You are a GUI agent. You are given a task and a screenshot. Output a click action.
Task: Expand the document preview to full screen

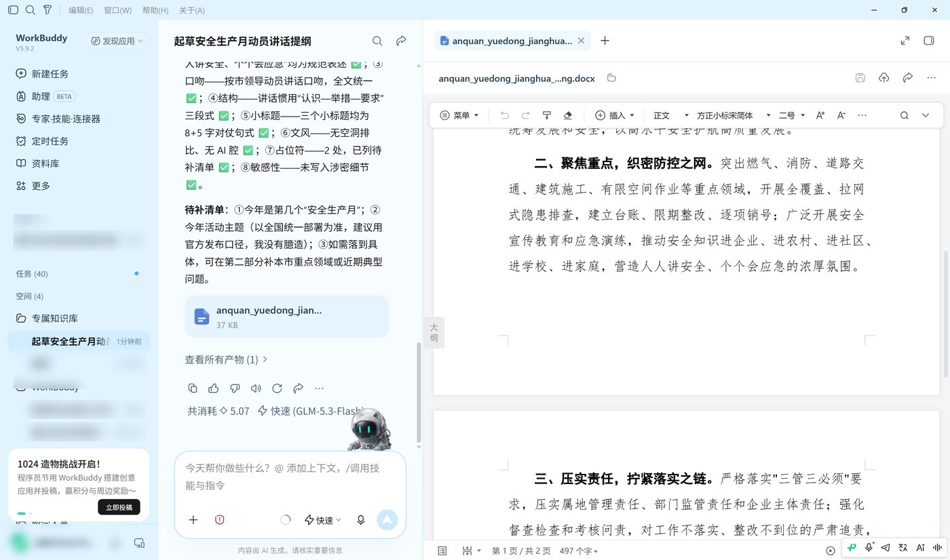pos(905,41)
